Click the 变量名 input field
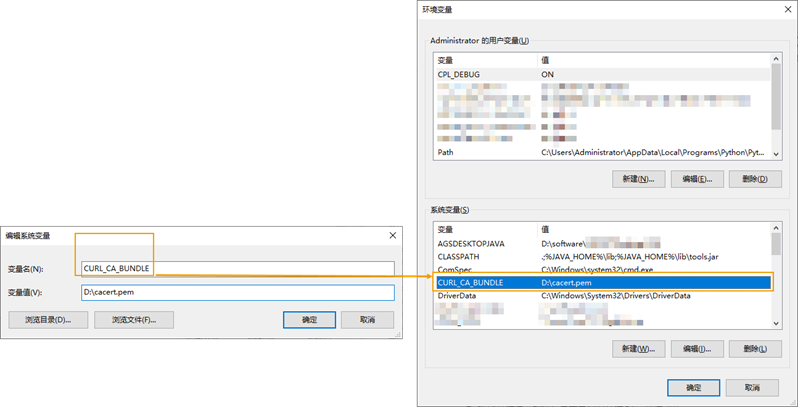This screenshot has height=407, width=799. [x=238, y=268]
